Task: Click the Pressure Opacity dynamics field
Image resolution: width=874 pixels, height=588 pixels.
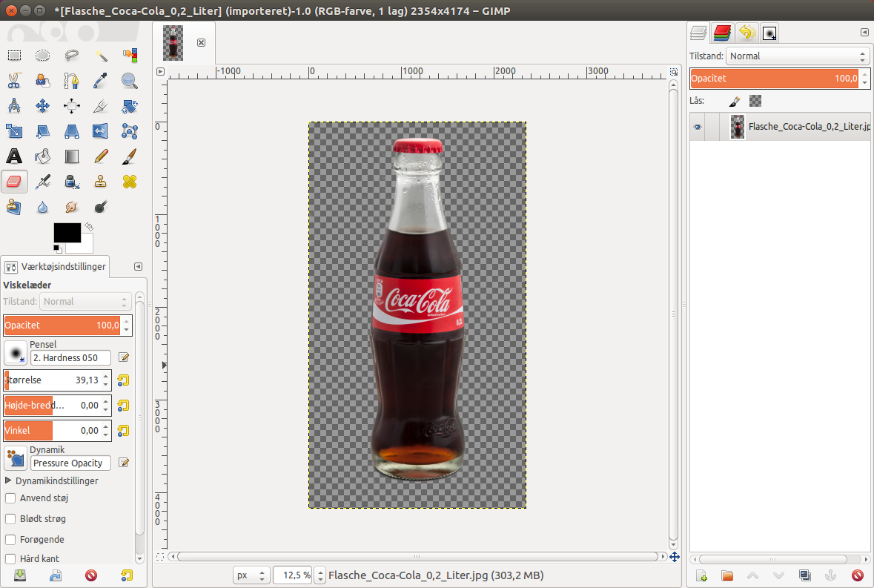Action: (70, 463)
